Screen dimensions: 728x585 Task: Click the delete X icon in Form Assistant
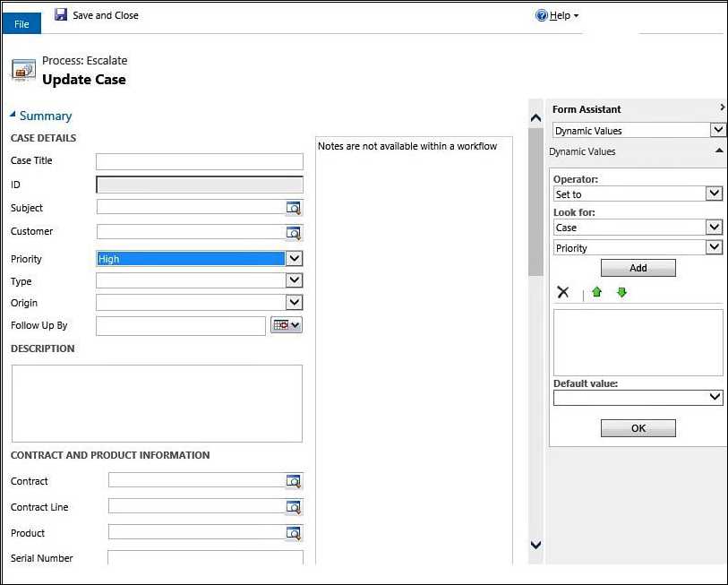563,292
